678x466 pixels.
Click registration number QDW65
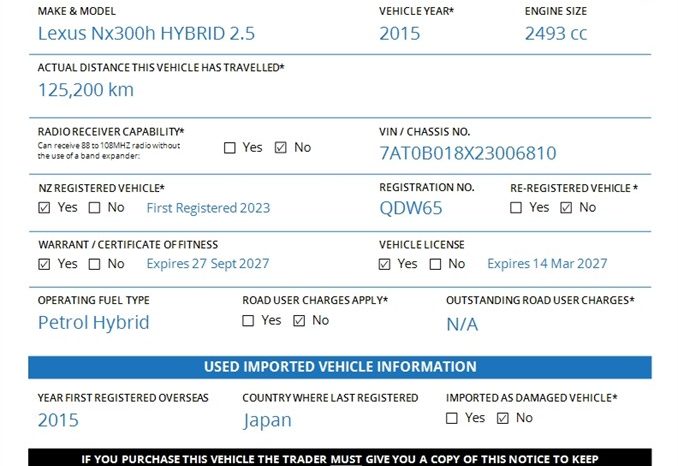[x=411, y=208]
